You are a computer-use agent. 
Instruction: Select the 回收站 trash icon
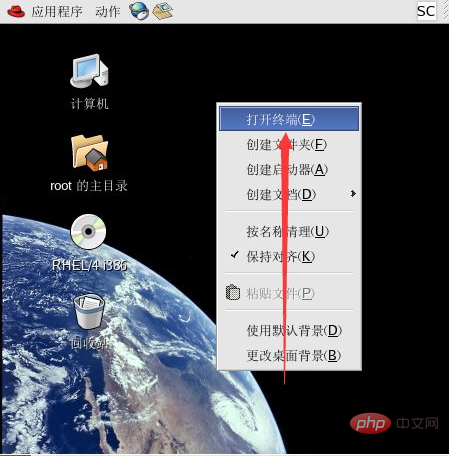click(89, 312)
